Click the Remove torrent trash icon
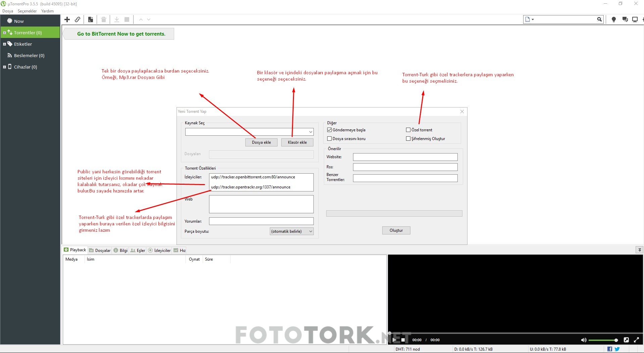Viewport: 644px width, 353px height. coord(104,19)
